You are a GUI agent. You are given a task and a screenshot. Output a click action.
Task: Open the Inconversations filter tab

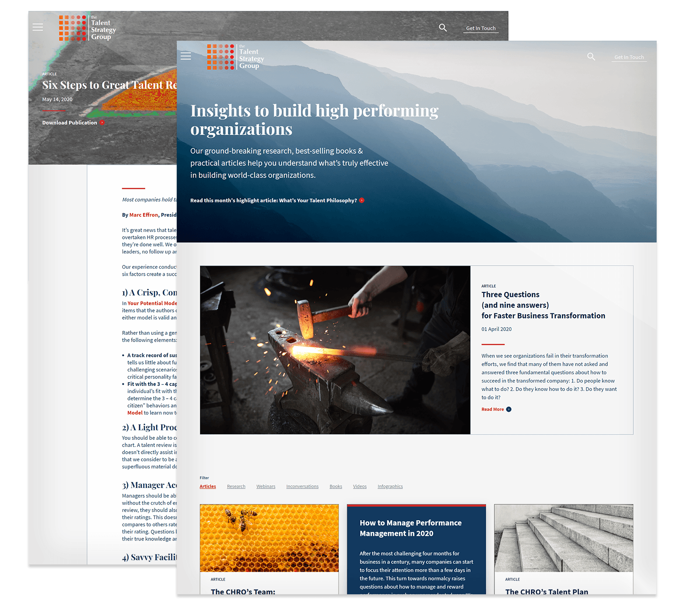click(x=302, y=486)
